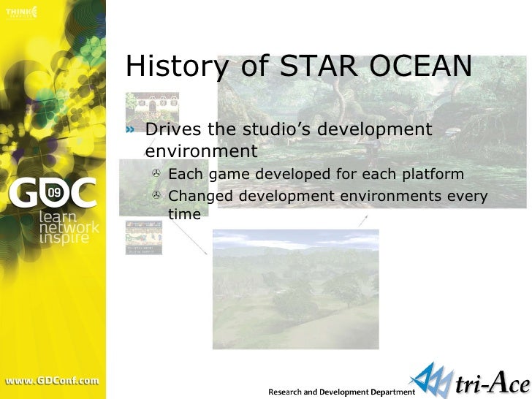
Task: Click the grassy hillside landscape screenshot
Action: click(295, 289)
